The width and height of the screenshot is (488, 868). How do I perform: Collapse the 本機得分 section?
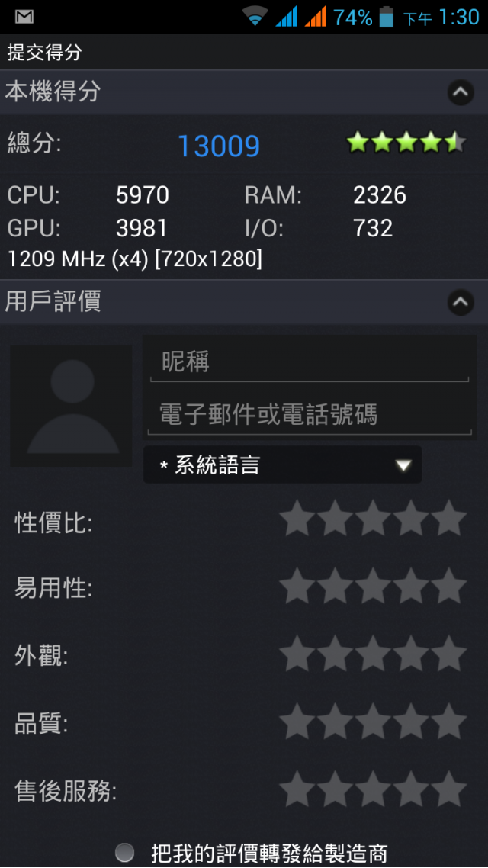(461, 92)
